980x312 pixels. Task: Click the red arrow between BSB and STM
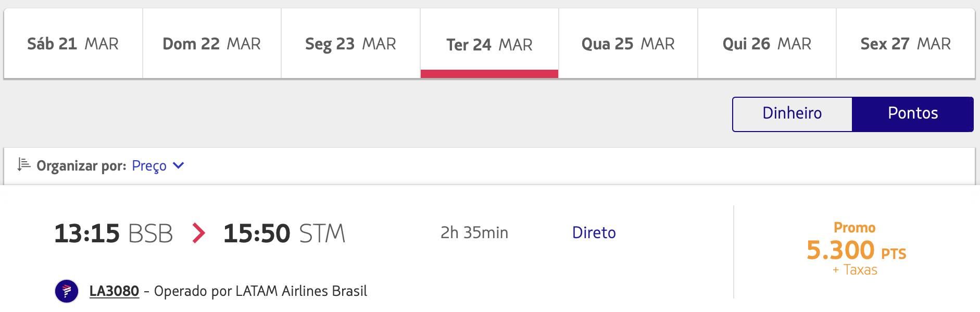pos(198,233)
